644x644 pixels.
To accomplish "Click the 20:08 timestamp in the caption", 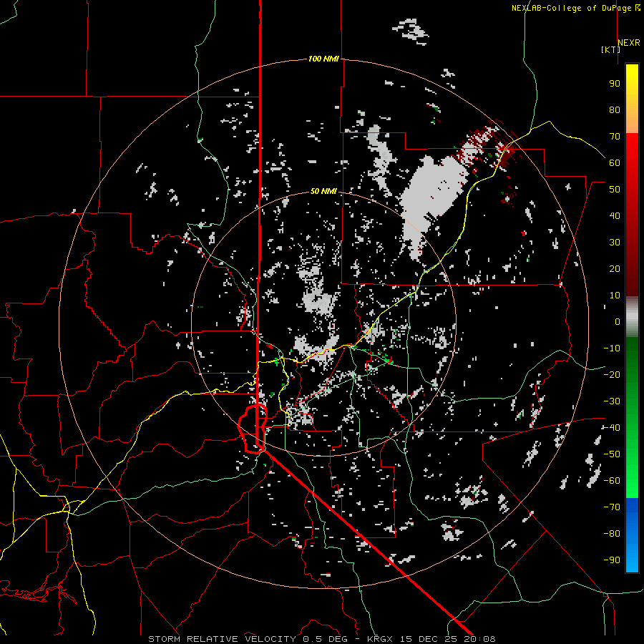I will tap(479, 639).
